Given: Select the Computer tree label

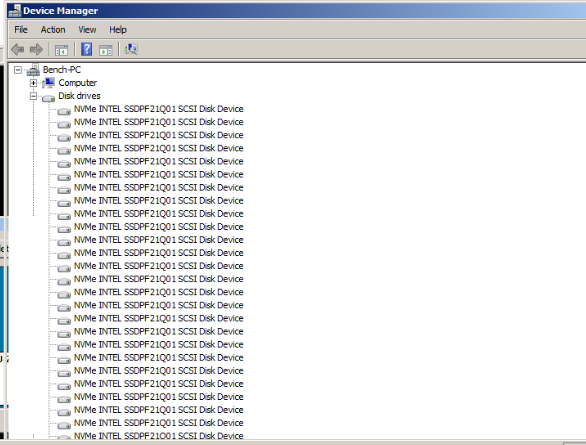Looking at the screenshot, I should 77,83.
